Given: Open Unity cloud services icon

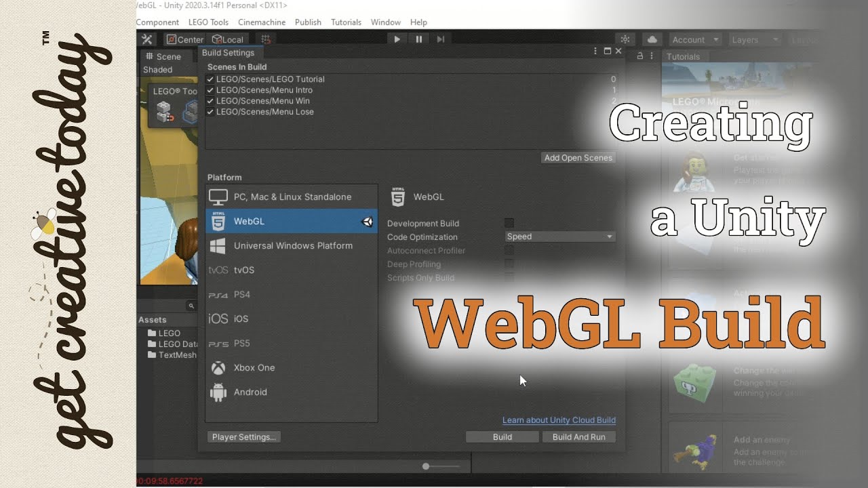Looking at the screenshot, I should (x=652, y=39).
